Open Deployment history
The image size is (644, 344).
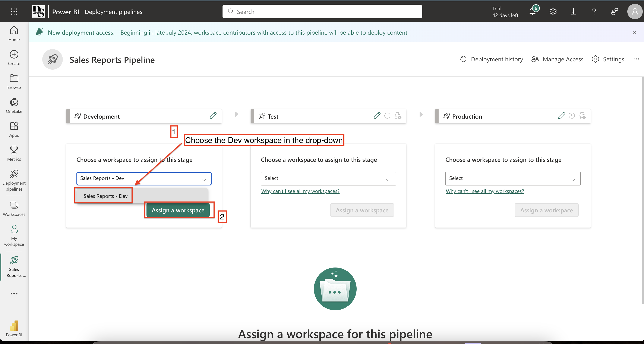click(492, 59)
